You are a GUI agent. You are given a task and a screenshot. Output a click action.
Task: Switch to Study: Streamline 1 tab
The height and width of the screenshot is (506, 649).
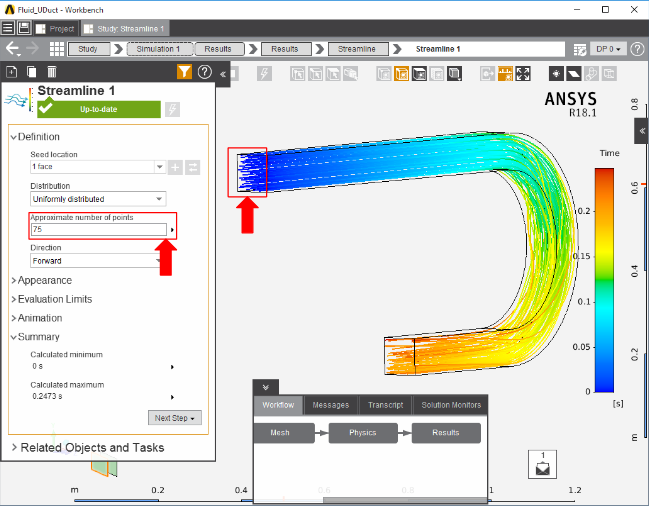coord(125,29)
